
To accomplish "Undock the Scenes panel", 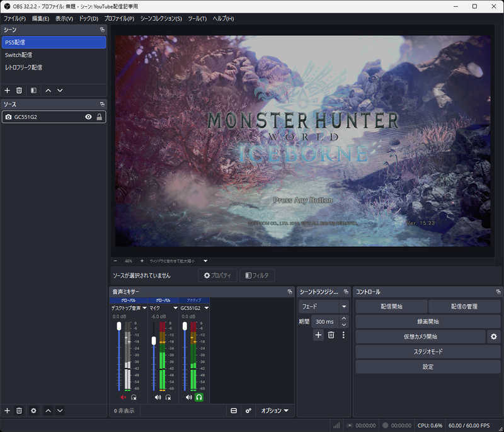I will click(102, 30).
